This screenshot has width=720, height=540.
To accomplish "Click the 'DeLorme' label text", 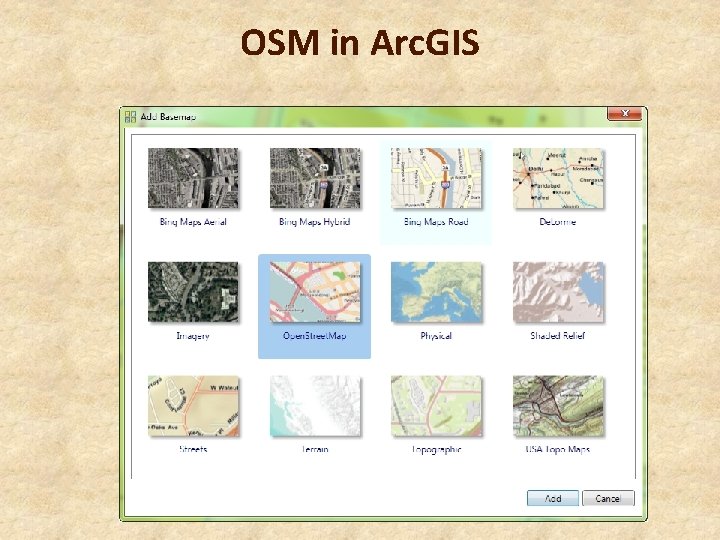I will point(557,222).
